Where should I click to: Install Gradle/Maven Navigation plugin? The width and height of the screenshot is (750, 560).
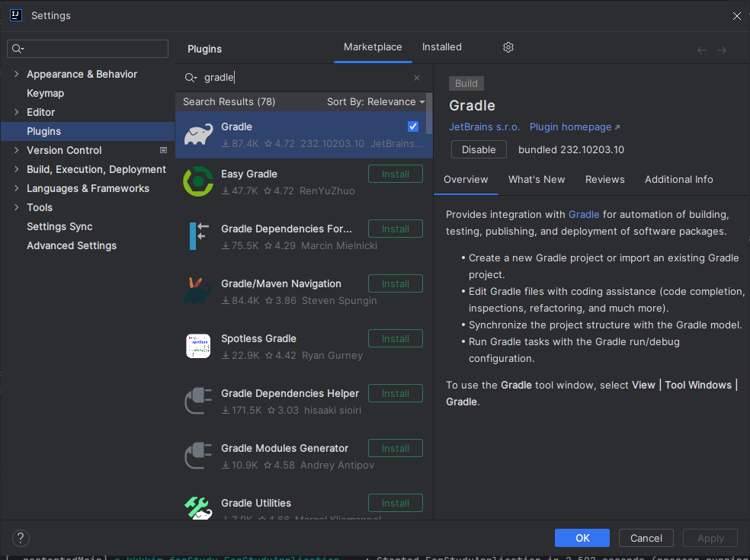(395, 283)
